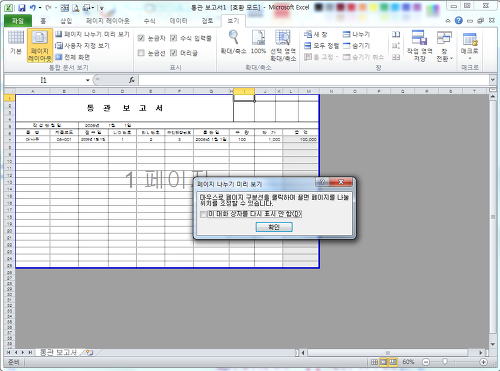Set zoom to 100% in ribbon
The image size is (500, 371).
258,42
